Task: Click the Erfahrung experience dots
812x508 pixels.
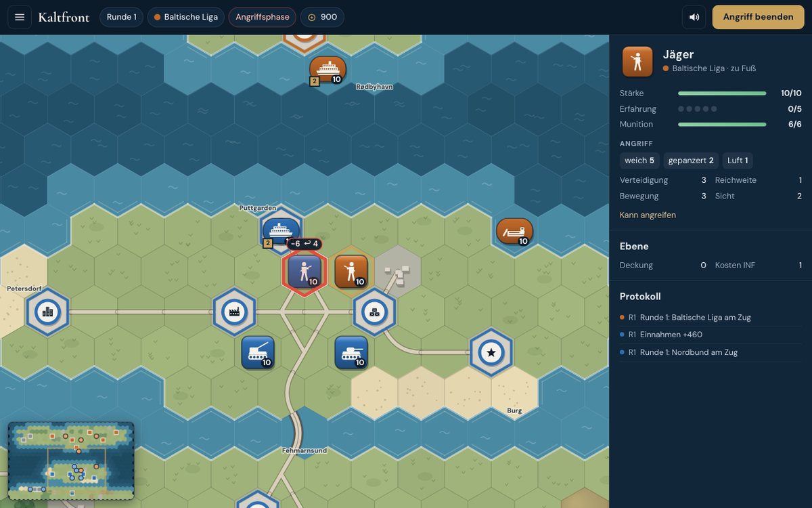Action: pos(697,109)
